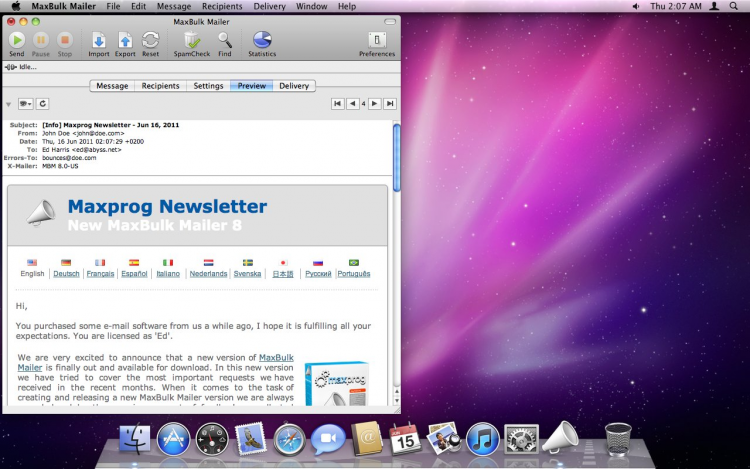The image size is (750, 469).
Task: Open the preview view options dropdown
Action: coord(25,104)
